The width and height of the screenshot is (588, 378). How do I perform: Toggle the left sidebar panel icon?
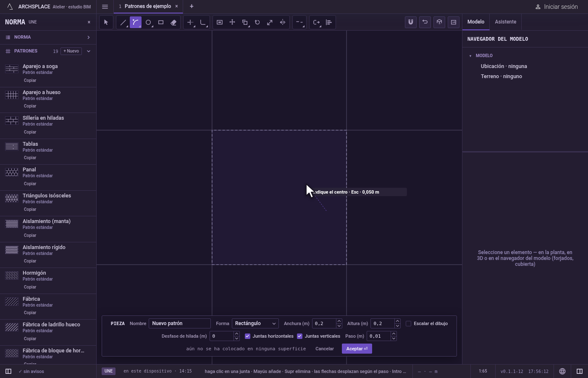point(8,371)
